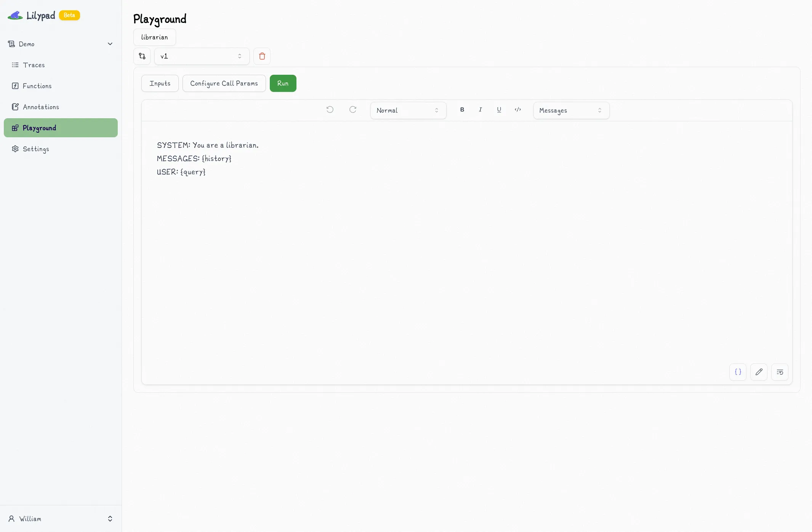This screenshot has height=532, width=812.
Task: Open the v1 version selector
Action: point(201,56)
